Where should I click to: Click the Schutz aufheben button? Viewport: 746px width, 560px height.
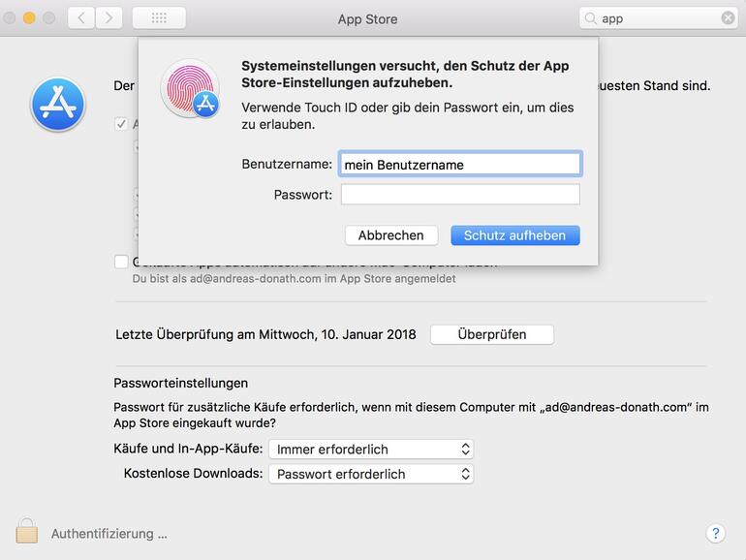514,235
